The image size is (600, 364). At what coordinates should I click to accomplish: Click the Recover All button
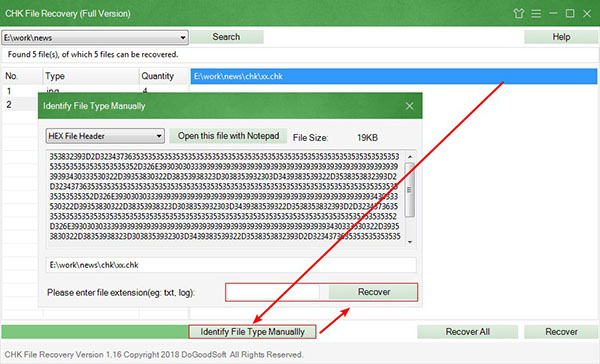coord(468,331)
